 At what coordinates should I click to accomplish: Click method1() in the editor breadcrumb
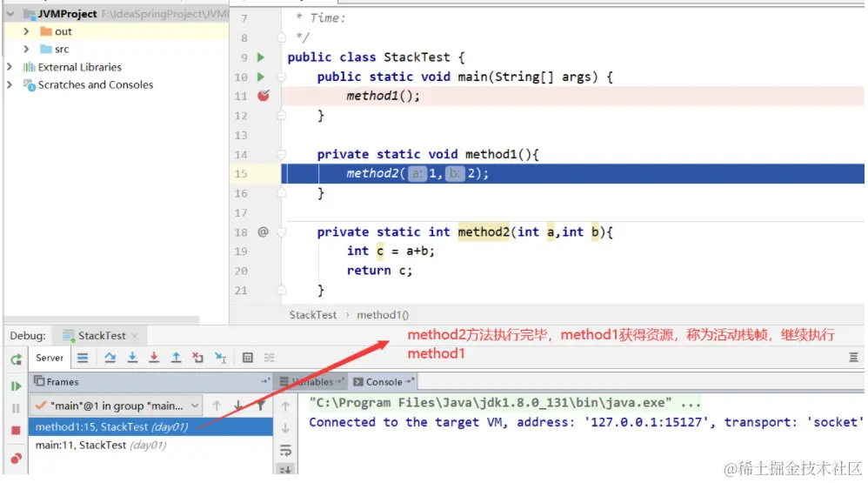coord(383,315)
